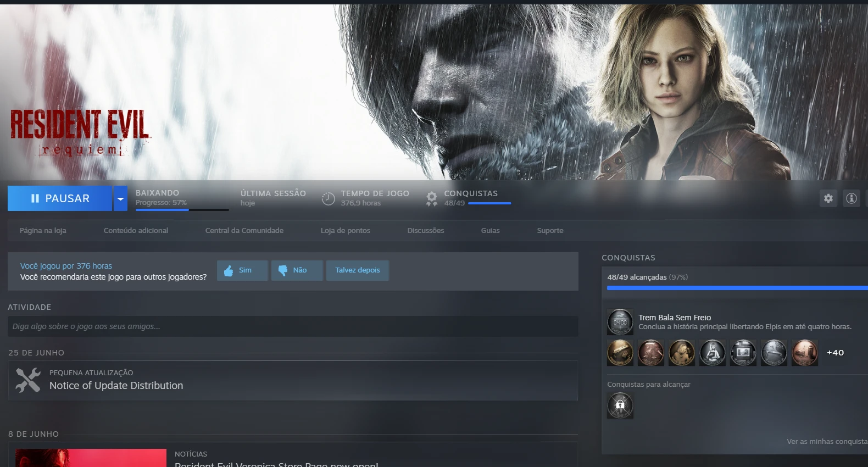The height and width of the screenshot is (467, 868).
Task: Click the '25 DE JUNHO' date heading
Action: pyautogui.click(x=36, y=353)
